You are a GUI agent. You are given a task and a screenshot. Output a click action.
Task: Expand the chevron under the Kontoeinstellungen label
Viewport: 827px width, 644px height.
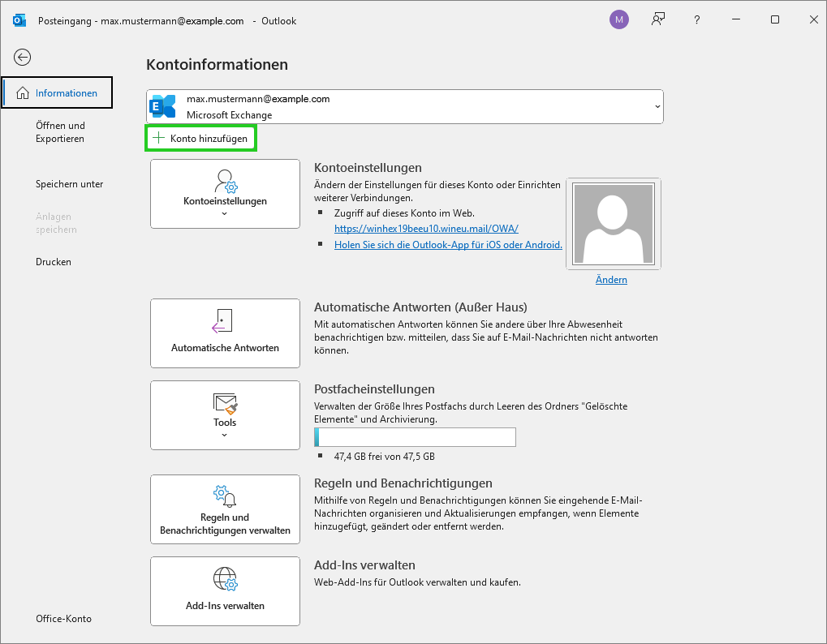pos(225,213)
